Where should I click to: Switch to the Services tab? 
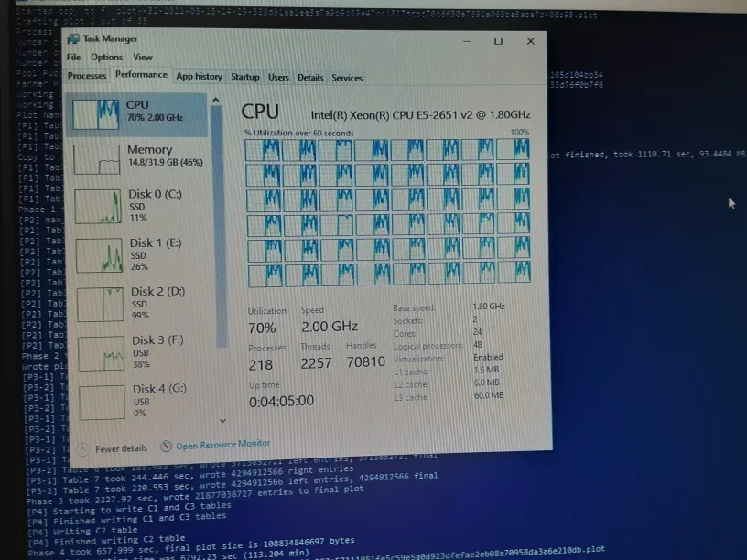pyautogui.click(x=347, y=78)
